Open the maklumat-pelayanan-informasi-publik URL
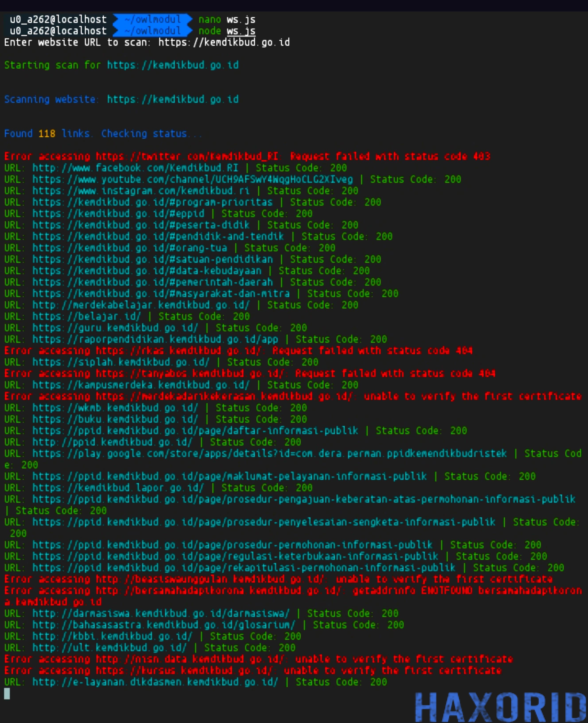The image size is (588, 723). 230,477
